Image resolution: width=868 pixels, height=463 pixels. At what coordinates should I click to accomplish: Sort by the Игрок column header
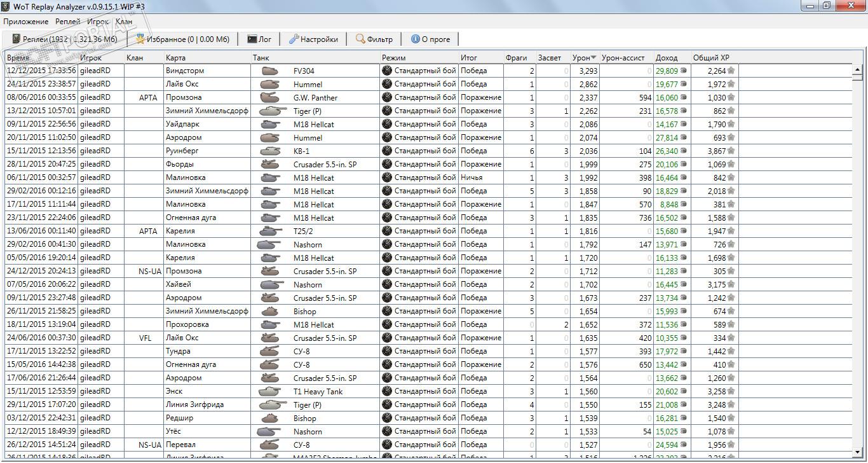[101, 58]
